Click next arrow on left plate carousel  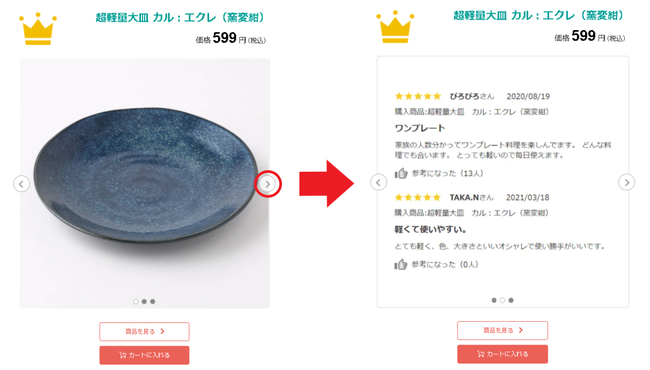pyautogui.click(x=268, y=184)
